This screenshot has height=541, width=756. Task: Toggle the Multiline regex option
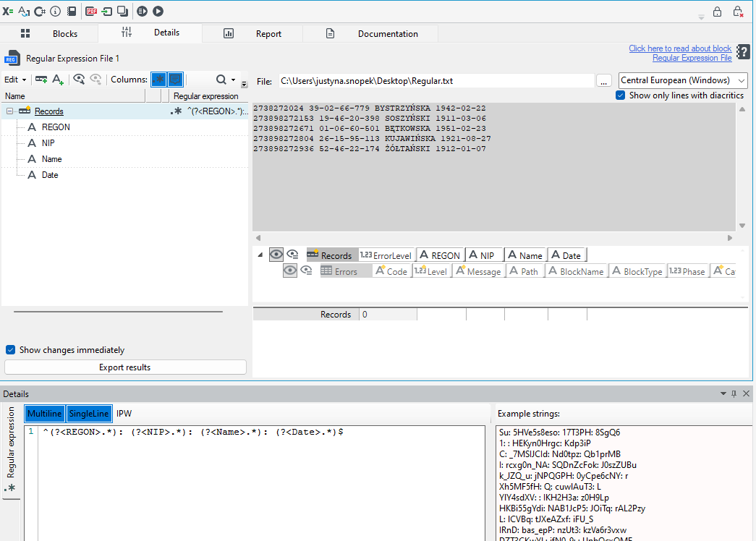point(44,414)
